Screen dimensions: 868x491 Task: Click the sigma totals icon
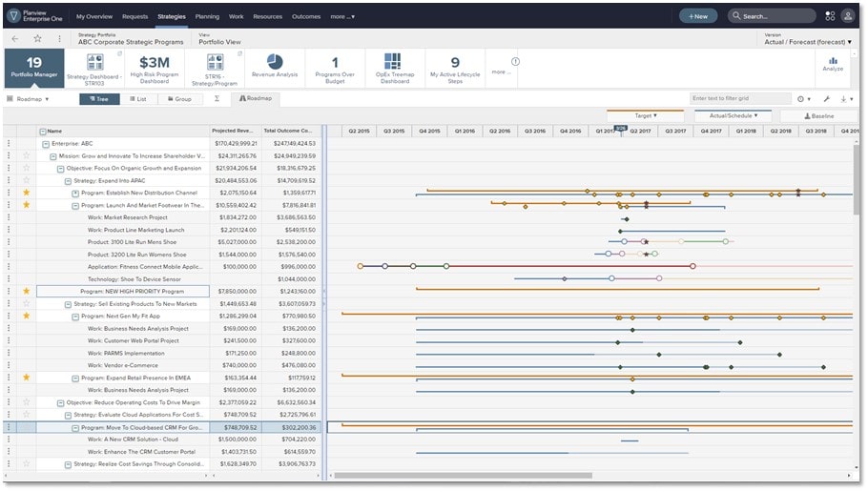tap(217, 98)
